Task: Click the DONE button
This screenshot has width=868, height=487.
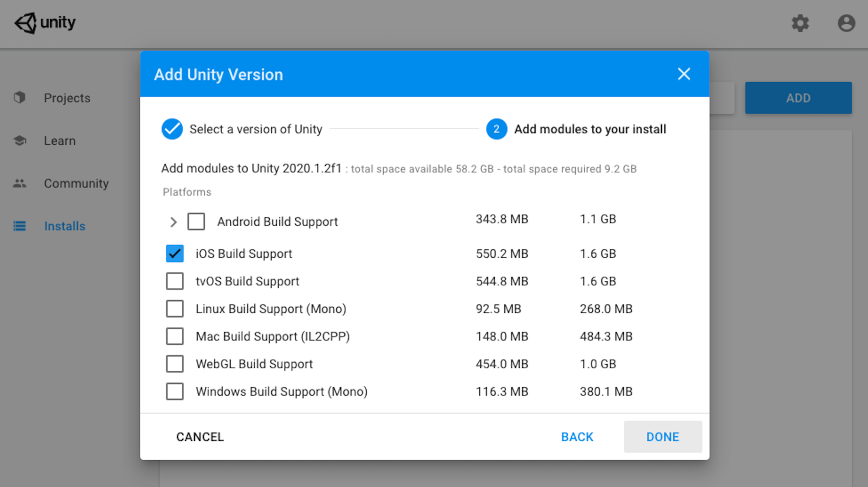Action: [663, 437]
